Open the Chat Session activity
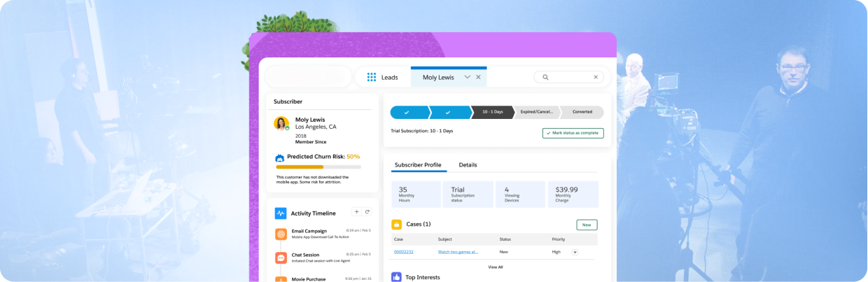 pos(305,255)
